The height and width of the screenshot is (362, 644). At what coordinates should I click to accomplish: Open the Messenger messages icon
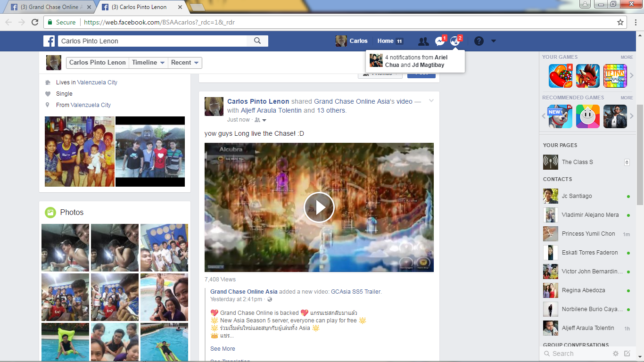440,41
